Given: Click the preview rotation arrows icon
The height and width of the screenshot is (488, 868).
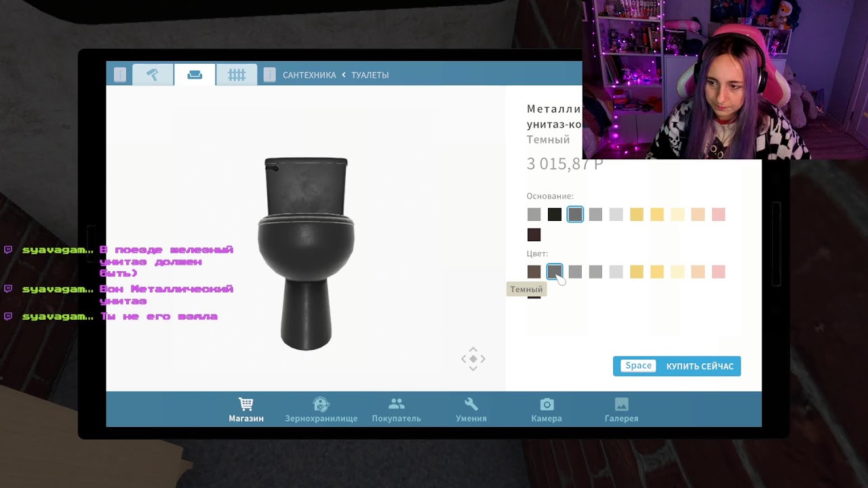Looking at the screenshot, I should tap(473, 359).
